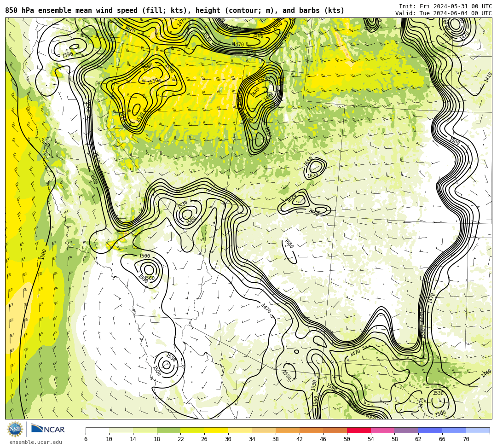Click the color bar label 50
This screenshot has width=497, height=448.
tap(347, 439)
